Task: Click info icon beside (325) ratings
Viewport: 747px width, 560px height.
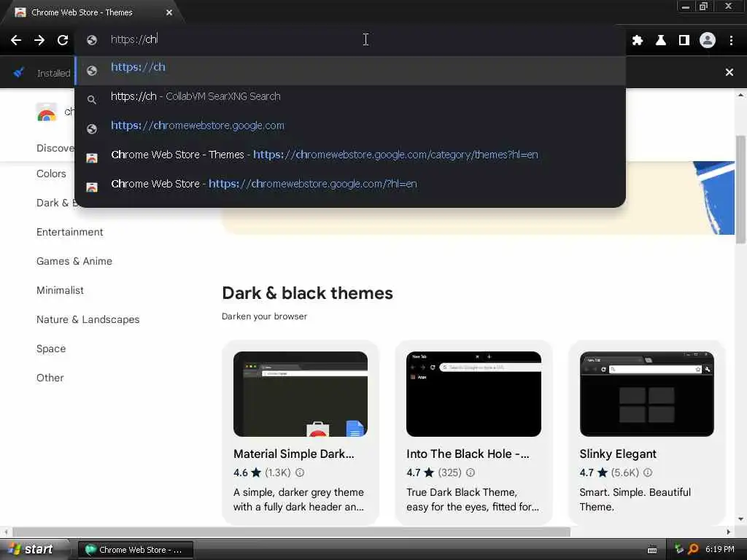Action: click(x=471, y=472)
